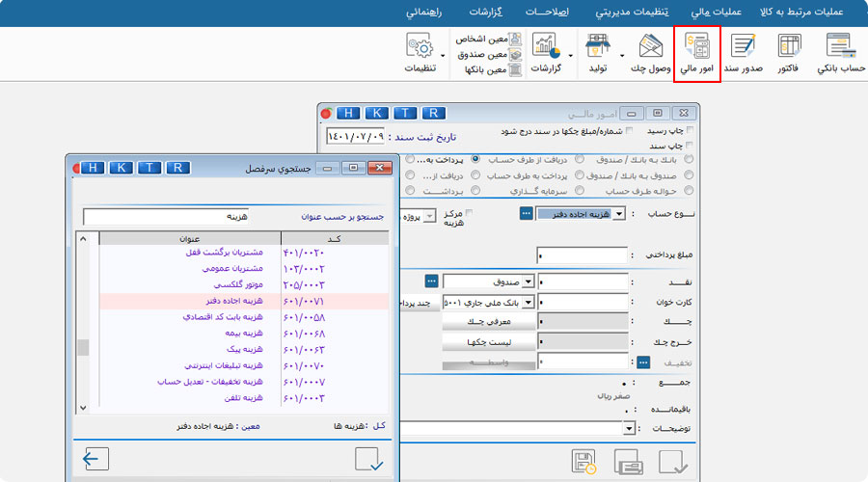Click the جستجو بر حسب عنوان search field
The height and width of the screenshot is (482, 868).
166,216
